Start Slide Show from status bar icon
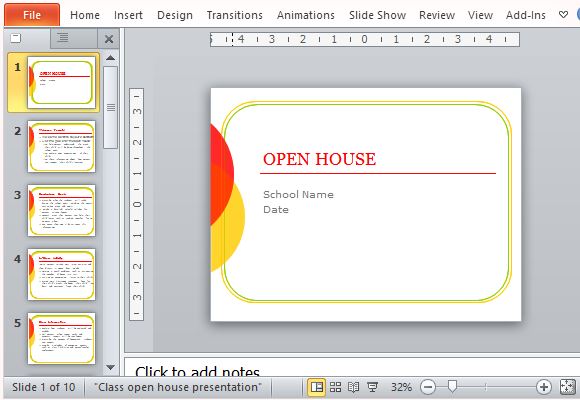Viewport: 580px width, 400px height. pyautogui.click(x=372, y=387)
